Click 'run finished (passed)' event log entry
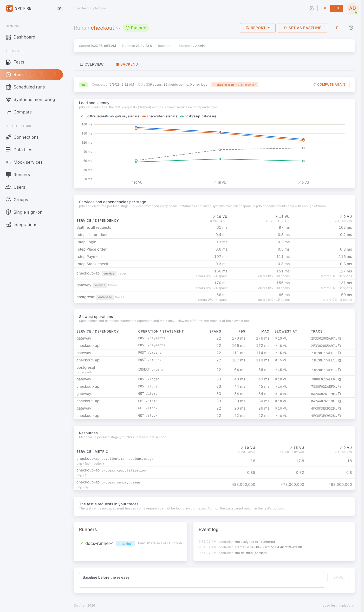 tap(251, 553)
